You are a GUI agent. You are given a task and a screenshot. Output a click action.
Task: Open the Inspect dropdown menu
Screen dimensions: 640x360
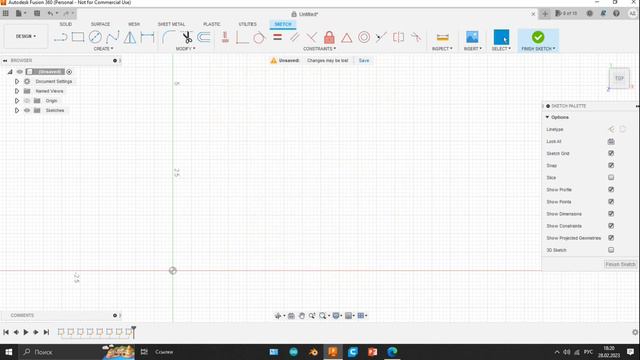[442, 49]
